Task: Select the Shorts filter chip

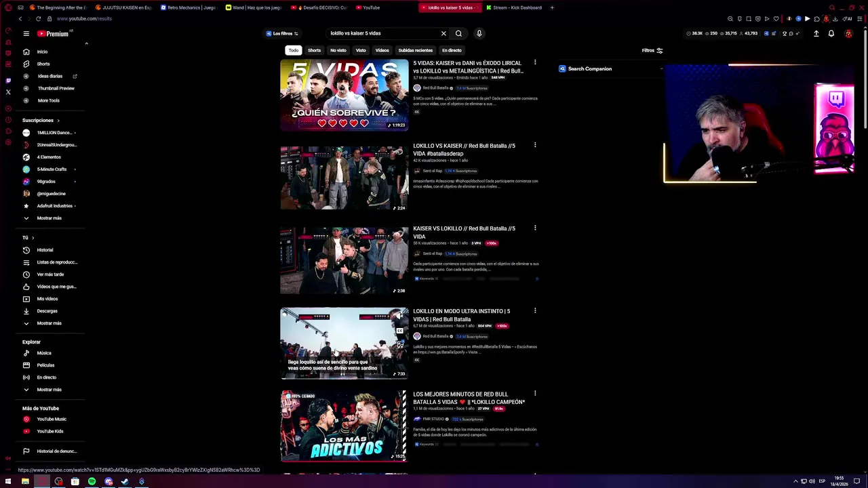Action: (314, 50)
